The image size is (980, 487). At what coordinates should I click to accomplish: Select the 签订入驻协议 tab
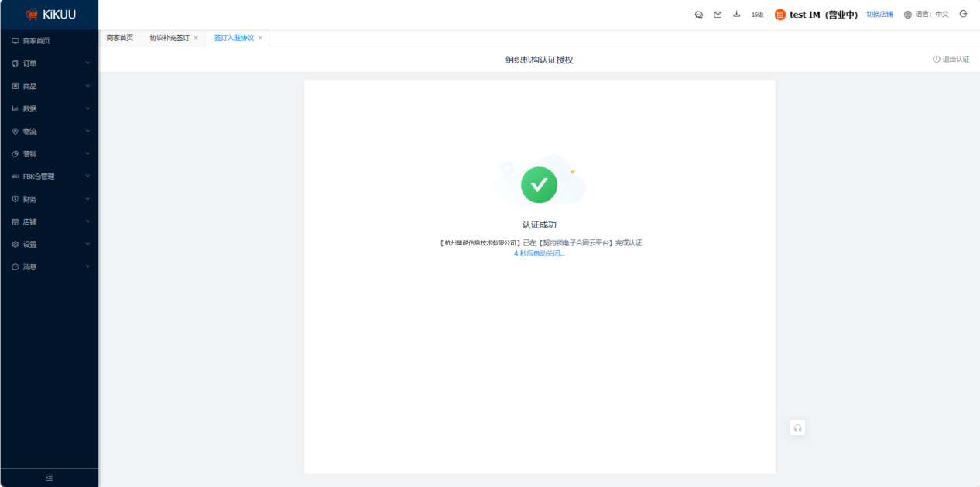coord(234,38)
